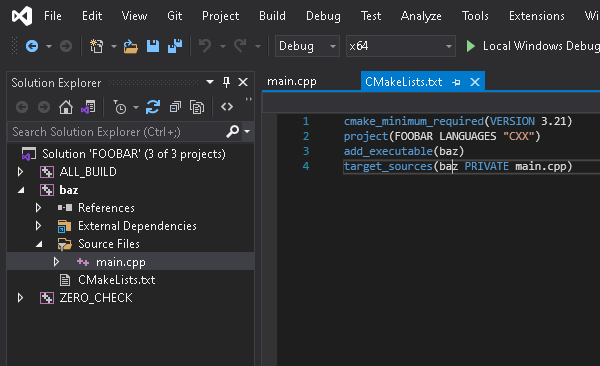The image size is (600, 366).
Task: Expand the References node
Action: click(38, 208)
